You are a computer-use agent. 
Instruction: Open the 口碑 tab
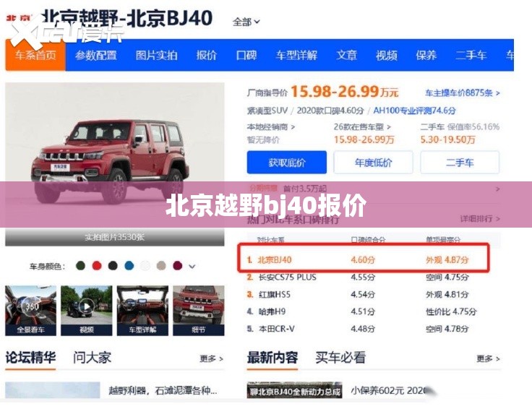coord(246,55)
